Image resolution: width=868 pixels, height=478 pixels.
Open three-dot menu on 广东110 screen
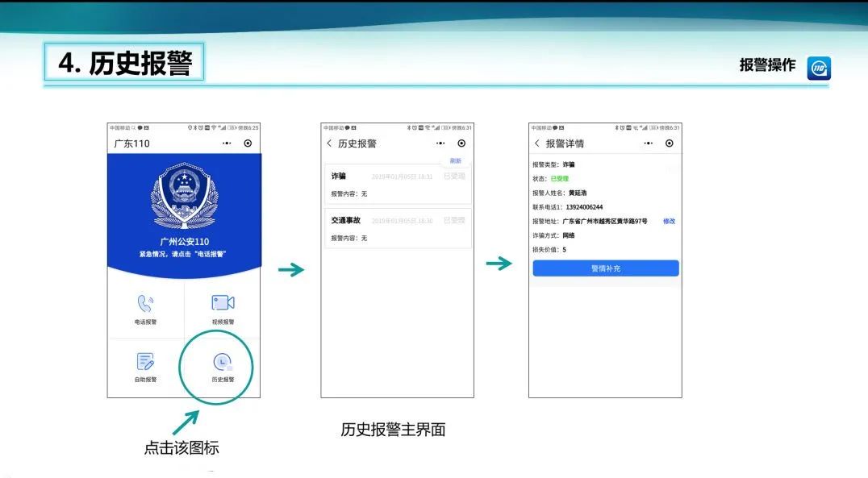pos(227,143)
